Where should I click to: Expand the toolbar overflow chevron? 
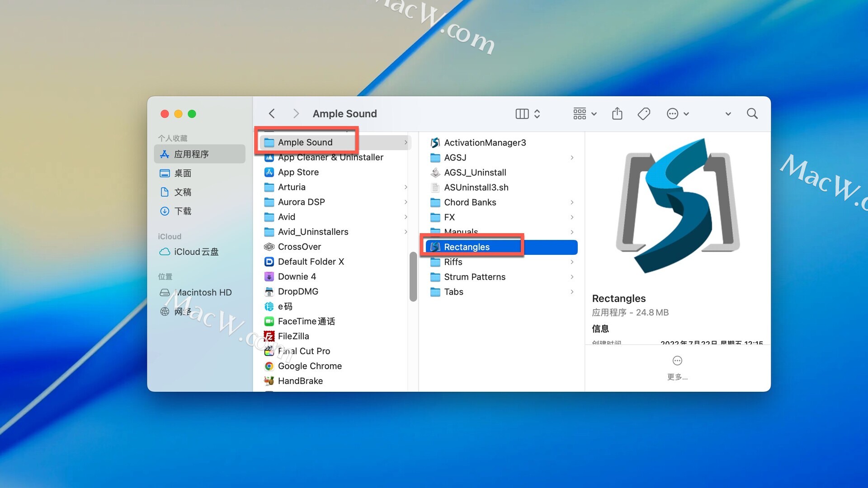click(x=728, y=114)
